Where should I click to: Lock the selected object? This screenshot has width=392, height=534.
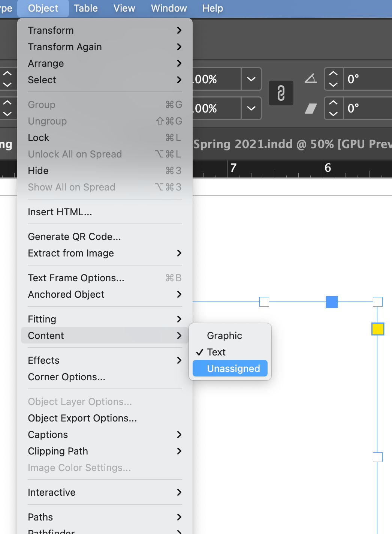(38, 138)
